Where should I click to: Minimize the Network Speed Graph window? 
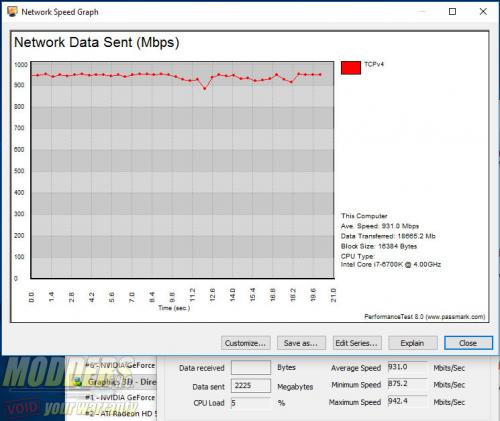(422, 12)
